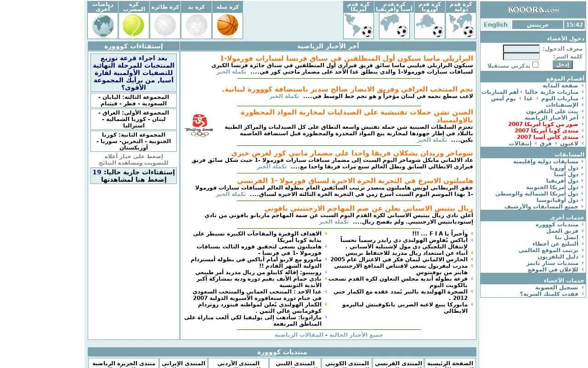
Task: Go to بث على التلفزيون
Action: coord(552,111)
